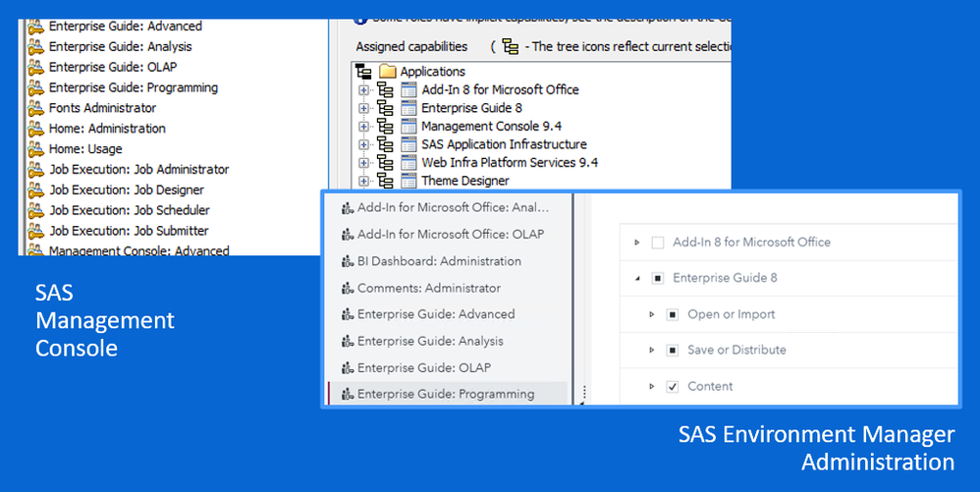This screenshot has height=492, width=980.
Task: Click Enterprise Guide: Advanced text in Environment Manager
Action: pyautogui.click(x=436, y=314)
